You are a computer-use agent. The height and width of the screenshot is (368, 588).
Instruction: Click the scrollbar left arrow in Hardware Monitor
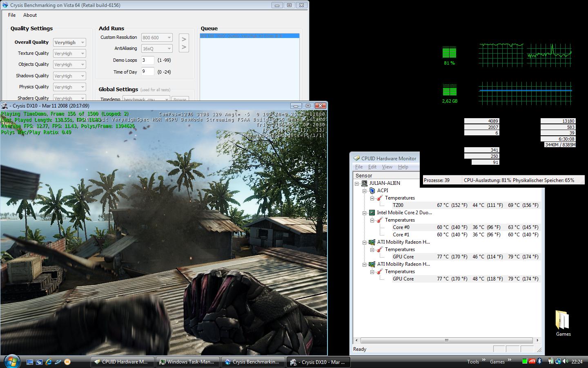pyautogui.click(x=356, y=340)
